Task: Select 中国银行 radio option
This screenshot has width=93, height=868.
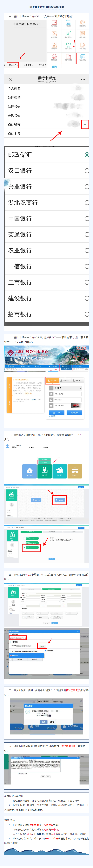Action: tap(87, 219)
